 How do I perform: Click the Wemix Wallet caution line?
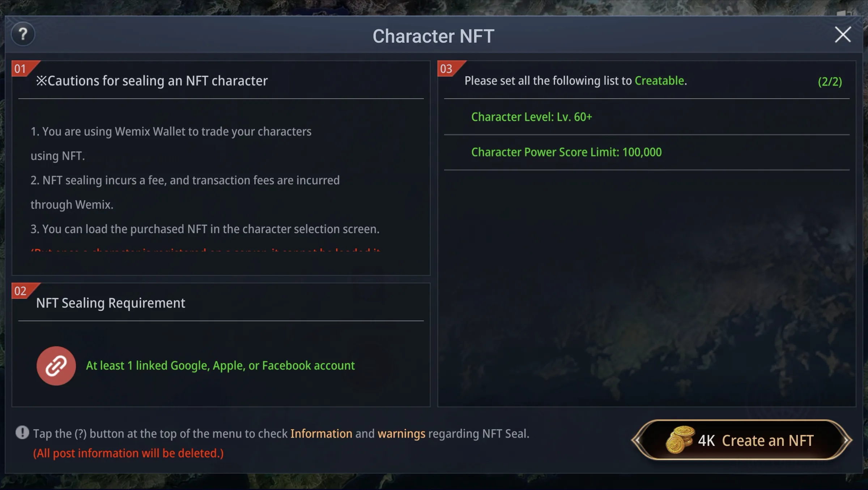171,132
